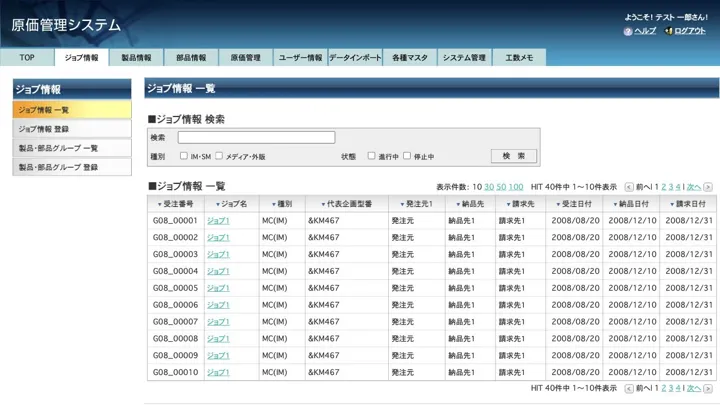This screenshot has height=405, width=720.
Task: Enable the 停止中 status checkbox
Action: click(x=407, y=156)
